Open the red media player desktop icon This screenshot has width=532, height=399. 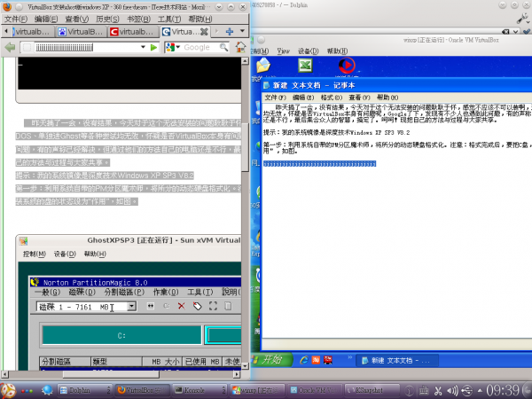[x=347, y=66]
